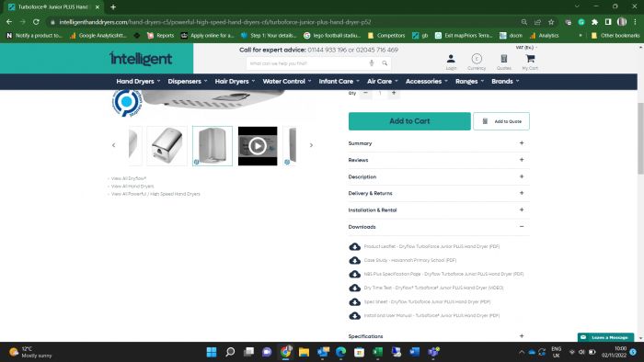The height and width of the screenshot is (362, 644).
Task: Open the Quotes icon in header
Action: 504,59
